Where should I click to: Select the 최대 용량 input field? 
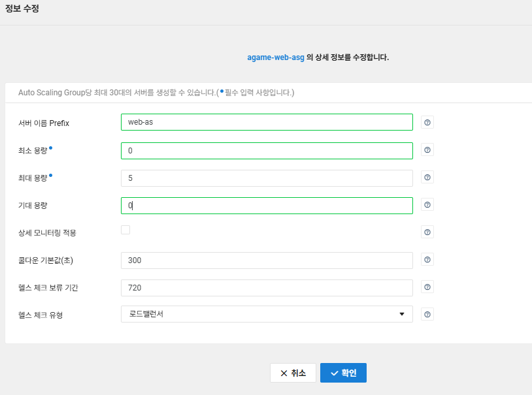tap(267, 178)
